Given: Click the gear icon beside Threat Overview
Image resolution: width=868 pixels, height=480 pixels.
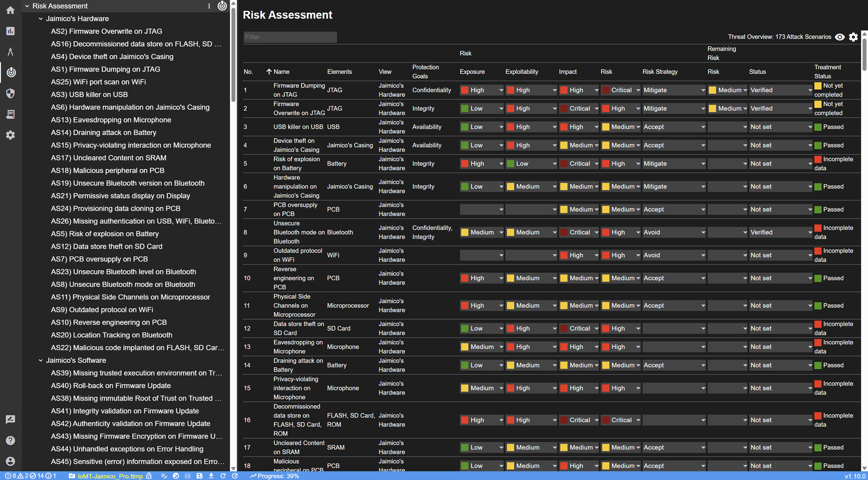Looking at the screenshot, I should 853,37.
